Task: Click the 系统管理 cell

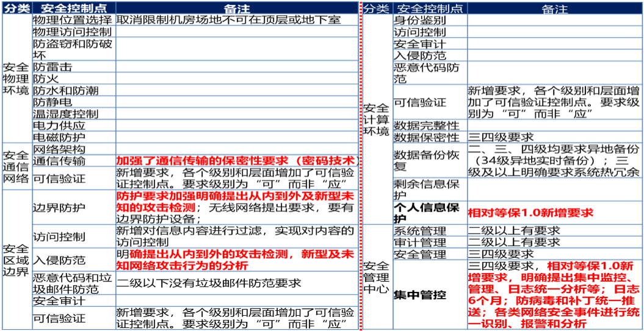Action: coord(430,230)
